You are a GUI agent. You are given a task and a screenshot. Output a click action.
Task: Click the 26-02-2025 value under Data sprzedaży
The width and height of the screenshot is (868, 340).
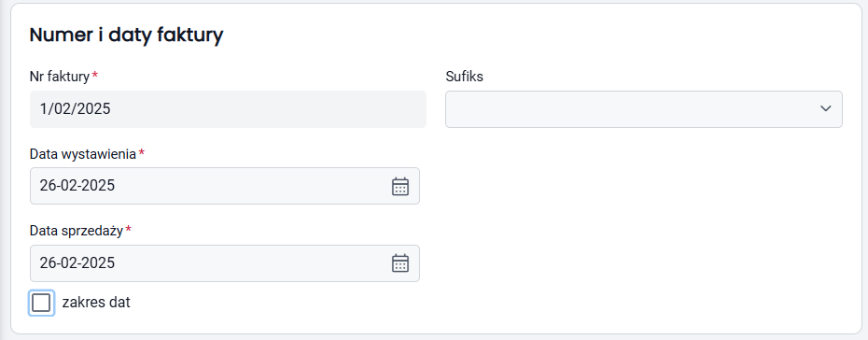tap(77, 262)
